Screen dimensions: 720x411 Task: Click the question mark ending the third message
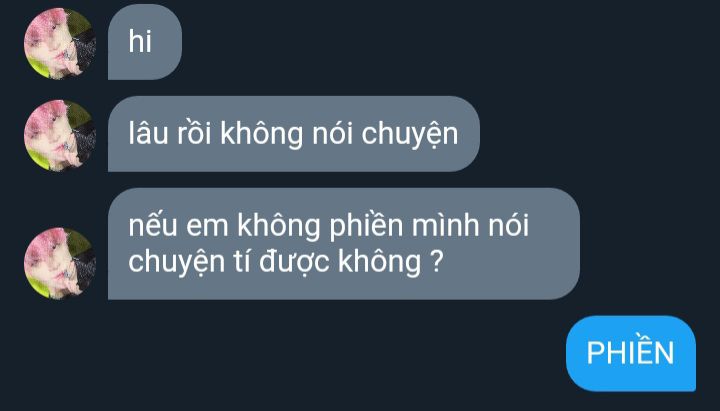pos(438,262)
